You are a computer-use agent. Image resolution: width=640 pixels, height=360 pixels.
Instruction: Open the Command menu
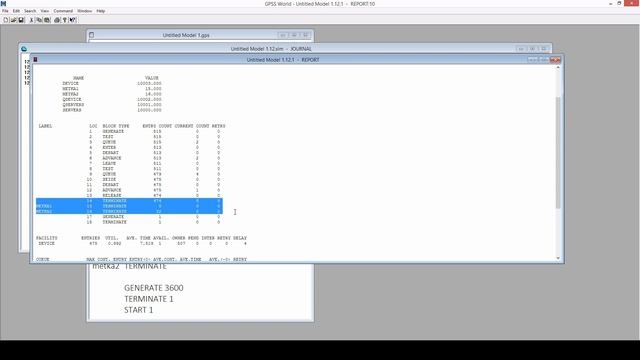point(63,11)
